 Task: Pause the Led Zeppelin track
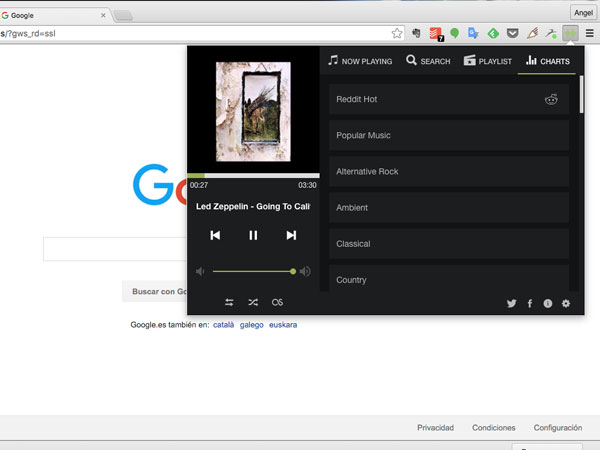click(253, 235)
